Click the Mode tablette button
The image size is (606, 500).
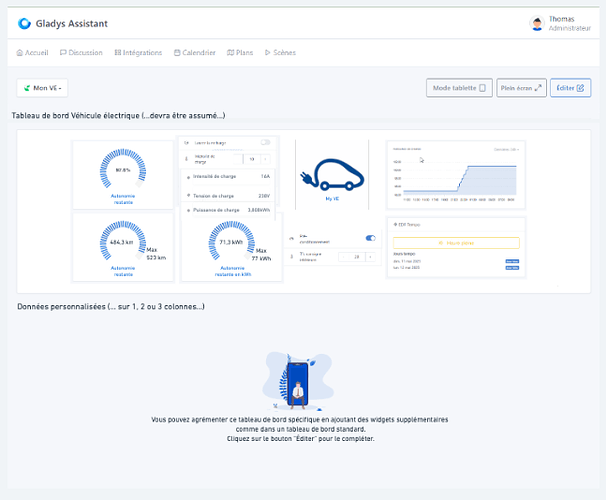[x=459, y=88]
